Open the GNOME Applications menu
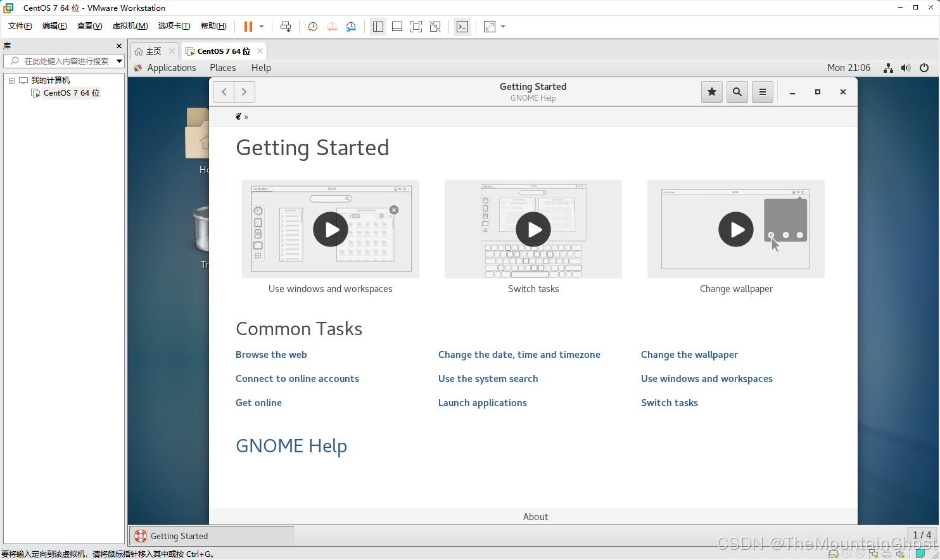This screenshot has height=560, width=940. coord(171,68)
